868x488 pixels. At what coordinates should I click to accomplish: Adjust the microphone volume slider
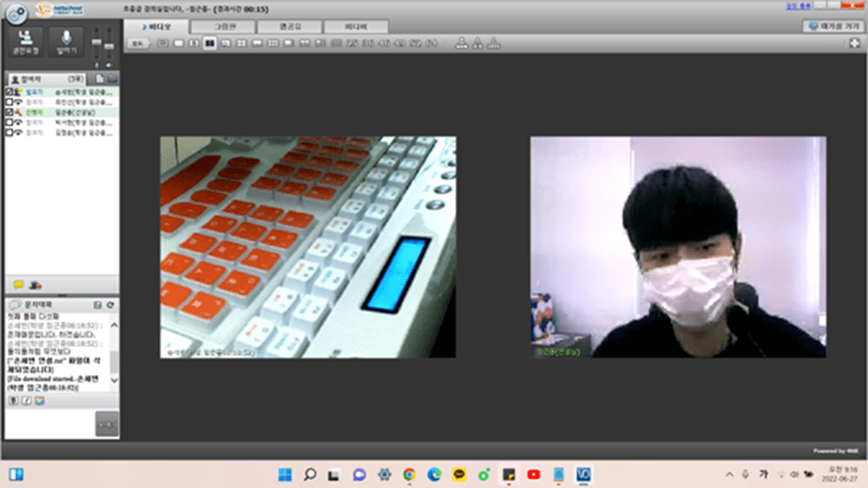click(x=96, y=43)
